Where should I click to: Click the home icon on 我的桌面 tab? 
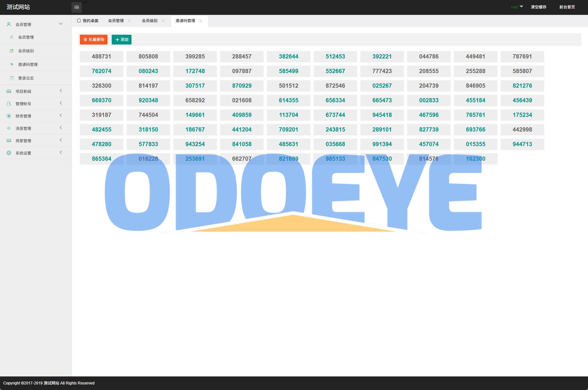(x=79, y=20)
